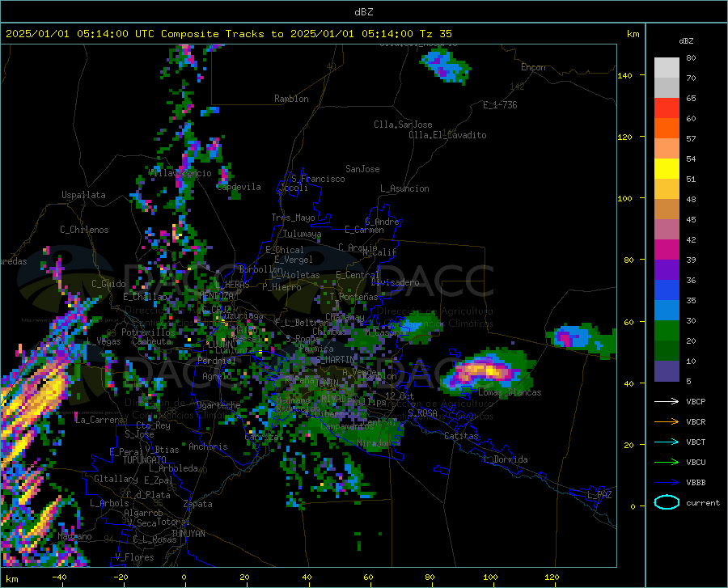Click the Ugarteche label

pos(218,405)
